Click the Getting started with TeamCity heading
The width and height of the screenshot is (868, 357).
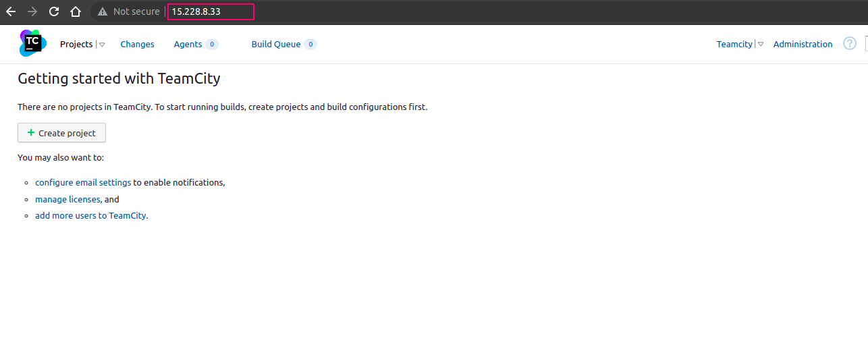click(119, 78)
